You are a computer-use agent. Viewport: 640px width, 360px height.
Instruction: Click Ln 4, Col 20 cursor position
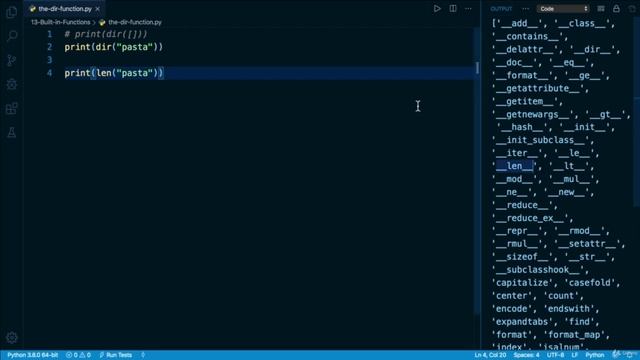pyautogui.click(x=490, y=355)
